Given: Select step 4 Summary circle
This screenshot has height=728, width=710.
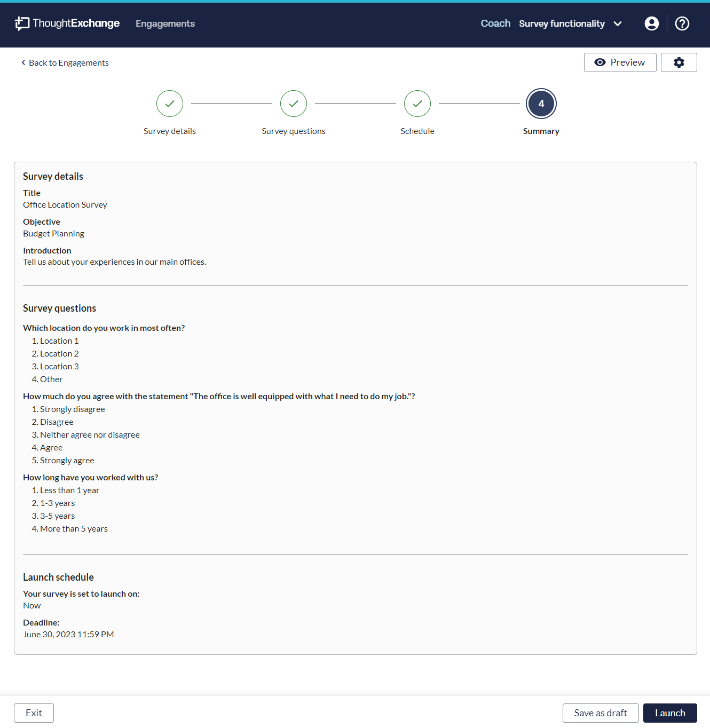Looking at the screenshot, I should 541,104.
